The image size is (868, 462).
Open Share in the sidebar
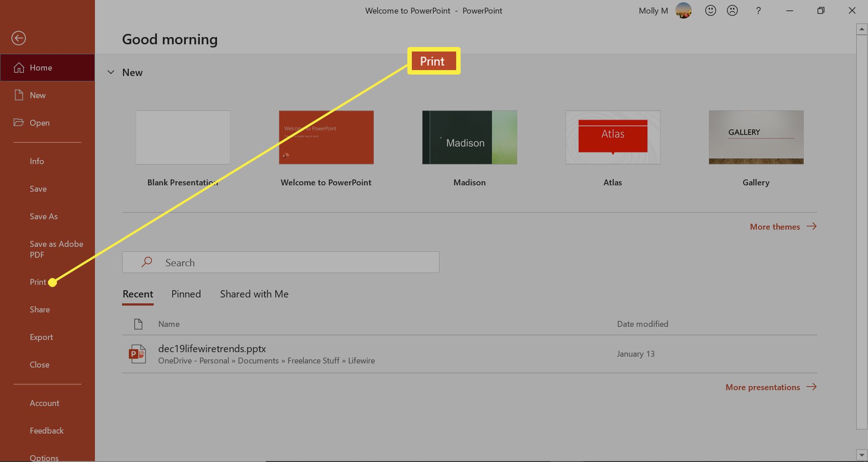[40, 310]
